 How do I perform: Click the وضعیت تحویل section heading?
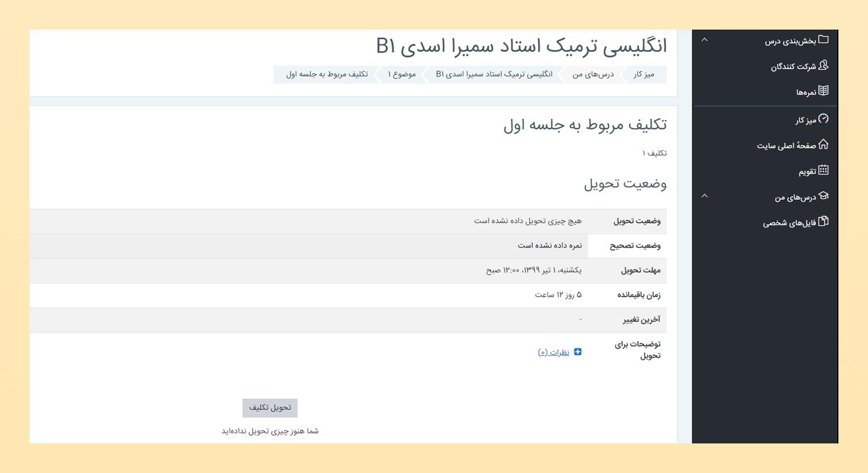(625, 184)
